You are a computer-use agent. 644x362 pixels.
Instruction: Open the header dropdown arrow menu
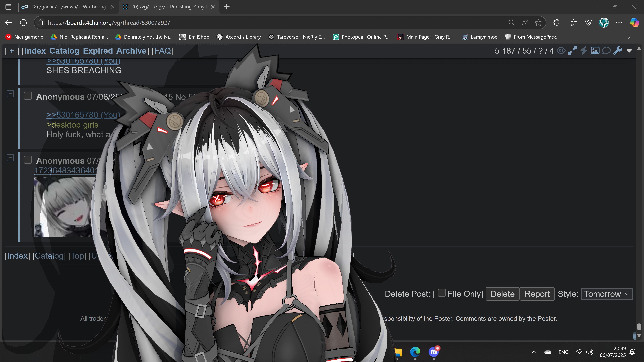(x=629, y=51)
